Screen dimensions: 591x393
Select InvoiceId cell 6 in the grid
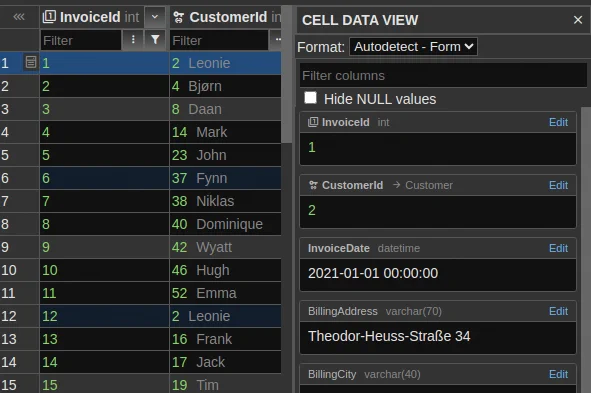[104, 178]
